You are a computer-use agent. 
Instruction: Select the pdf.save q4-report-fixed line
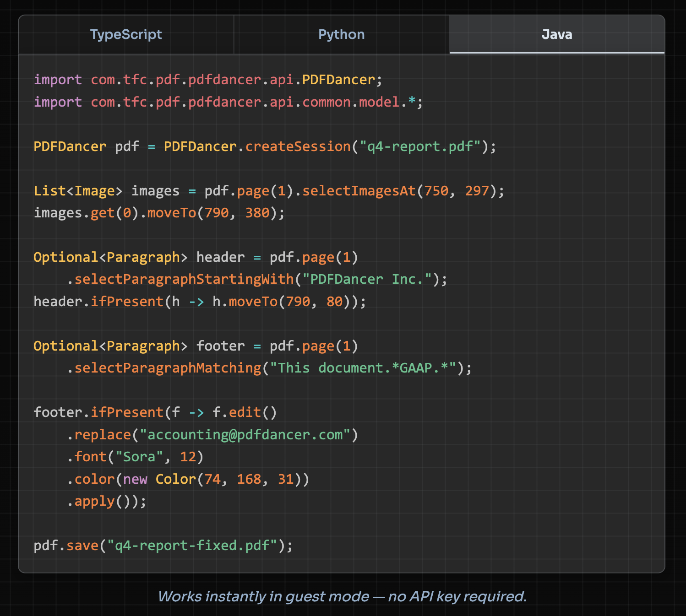click(163, 545)
